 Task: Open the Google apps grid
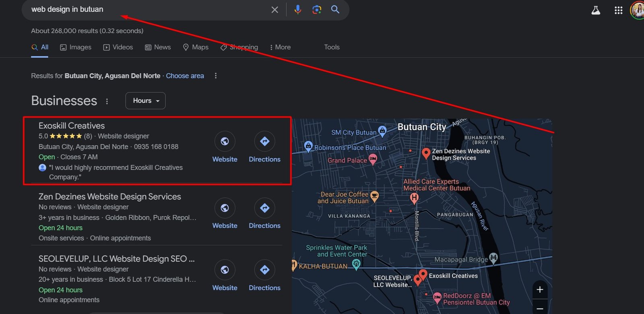pyautogui.click(x=618, y=10)
